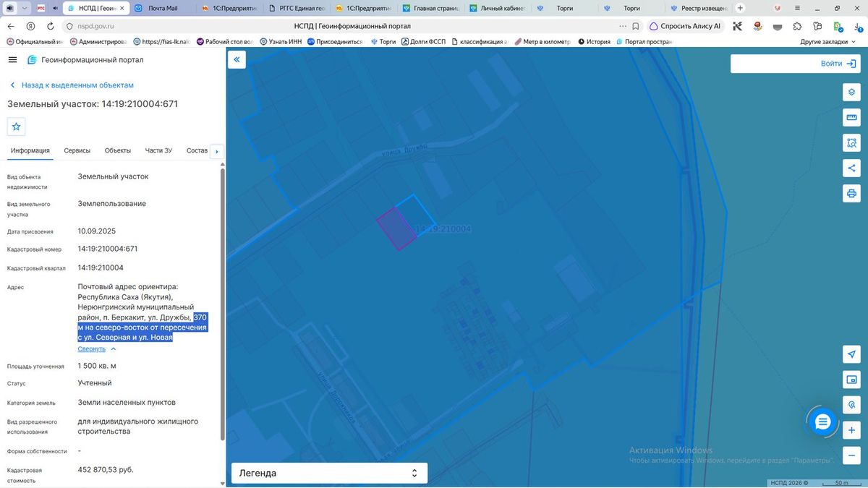This screenshot has height=488, width=868.
Task: Click the Землепользование value text
Action: (112, 204)
